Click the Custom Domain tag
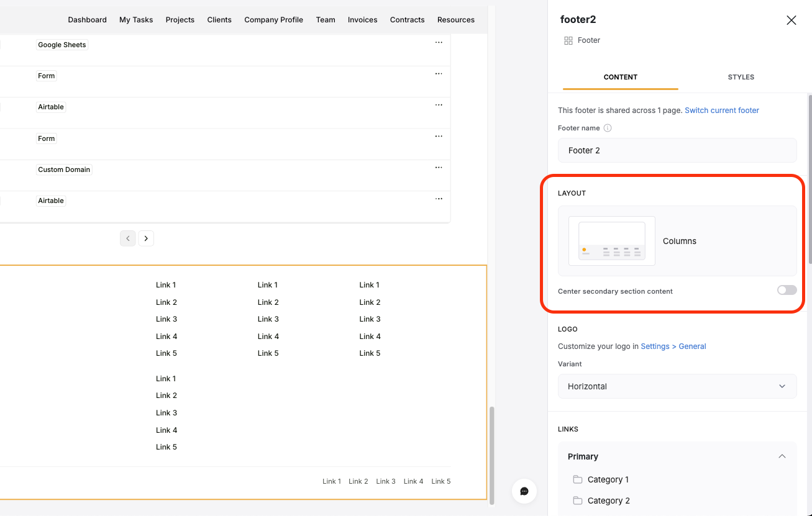 64,170
